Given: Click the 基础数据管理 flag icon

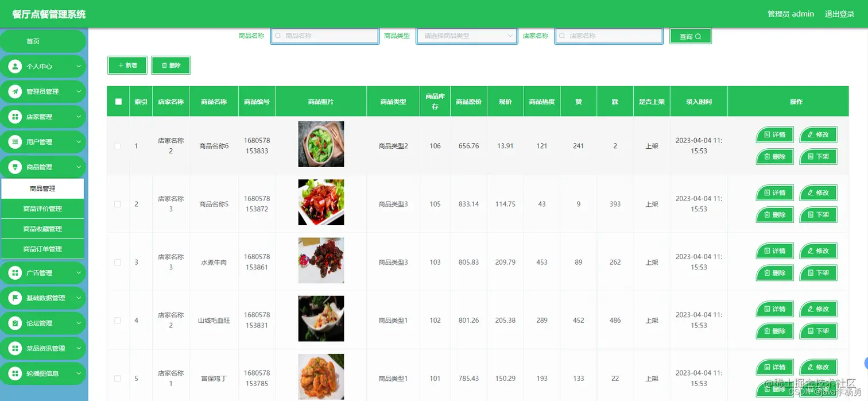Looking at the screenshot, I should coord(15,298).
